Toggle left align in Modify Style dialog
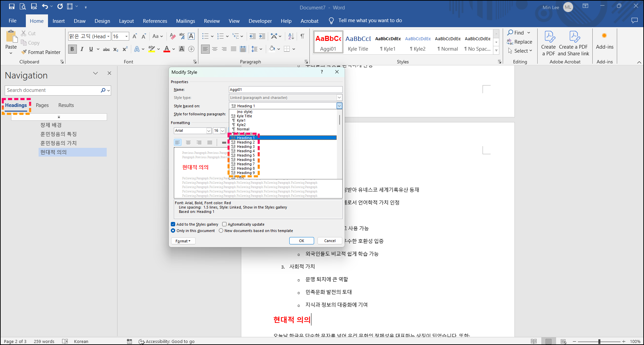644x345 pixels. [x=178, y=142]
